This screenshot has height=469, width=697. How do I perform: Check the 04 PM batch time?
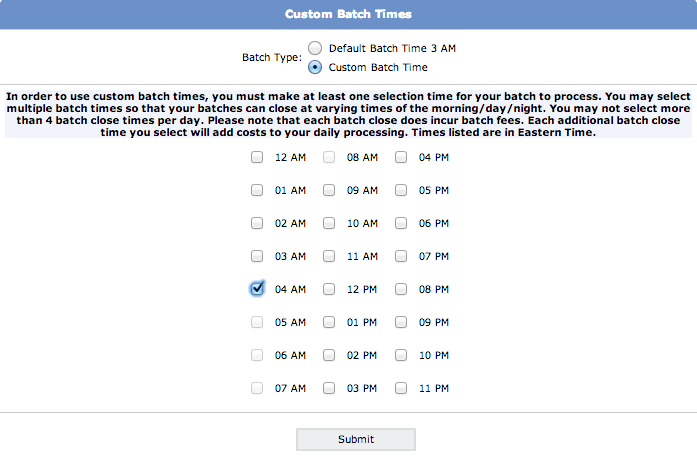(x=401, y=157)
